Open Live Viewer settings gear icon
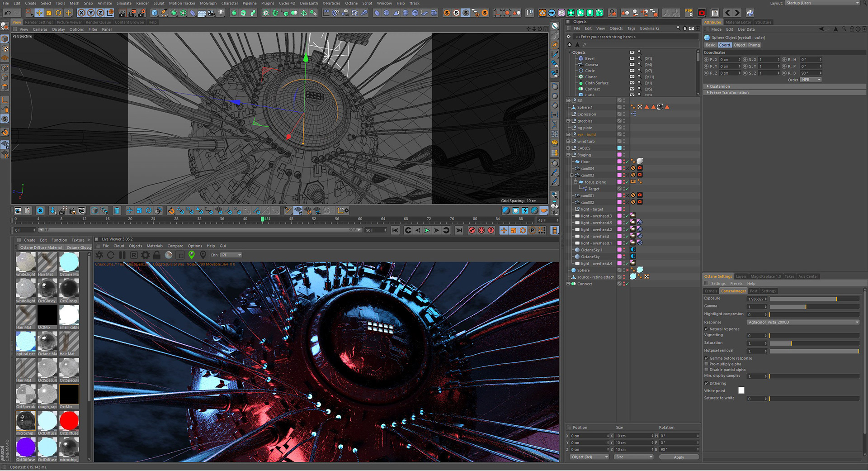868x471 pixels. tap(145, 255)
